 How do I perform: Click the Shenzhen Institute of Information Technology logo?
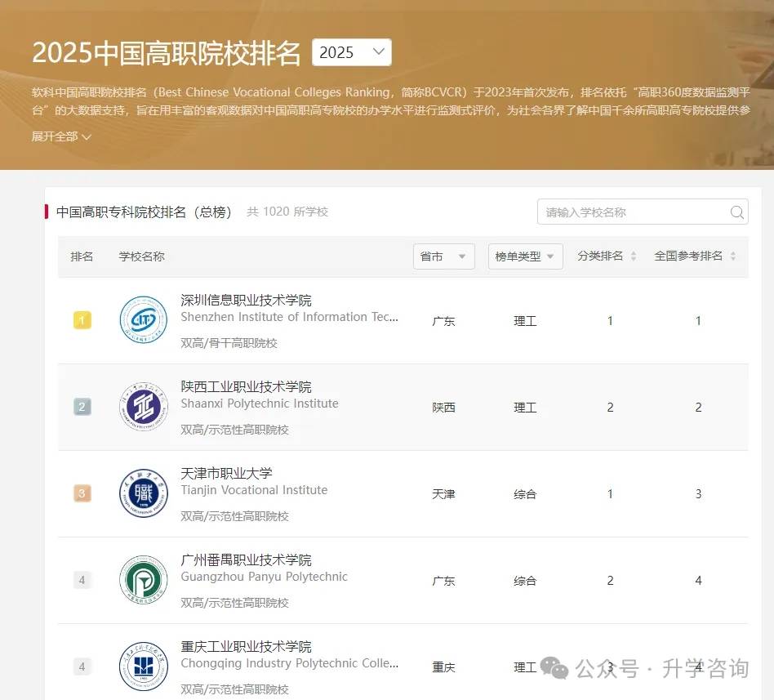click(x=144, y=319)
